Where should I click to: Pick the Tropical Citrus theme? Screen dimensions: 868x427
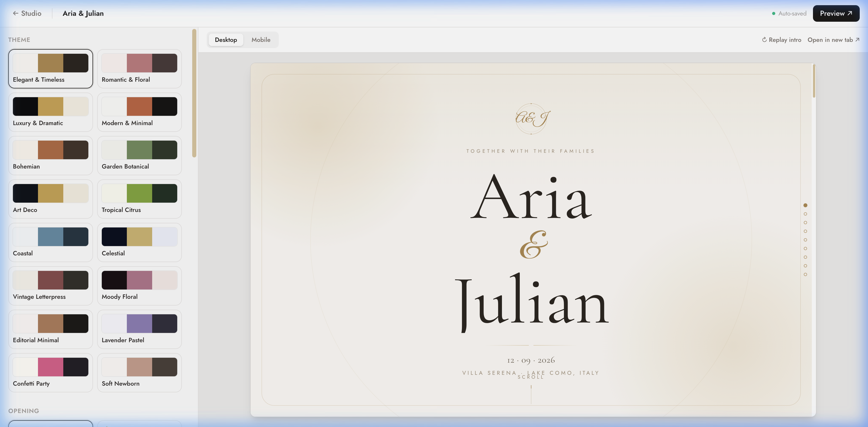(139, 199)
